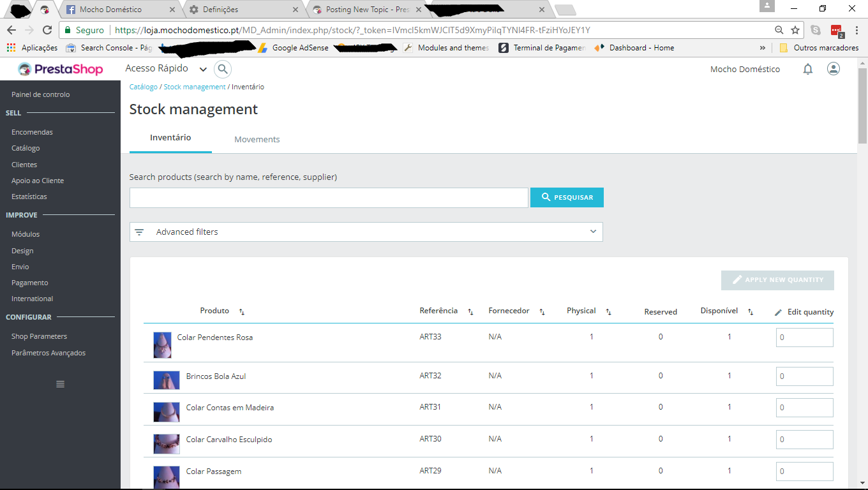
Task: Sort by Physical column arrows
Action: pyautogui.click(x=608, y=311)
